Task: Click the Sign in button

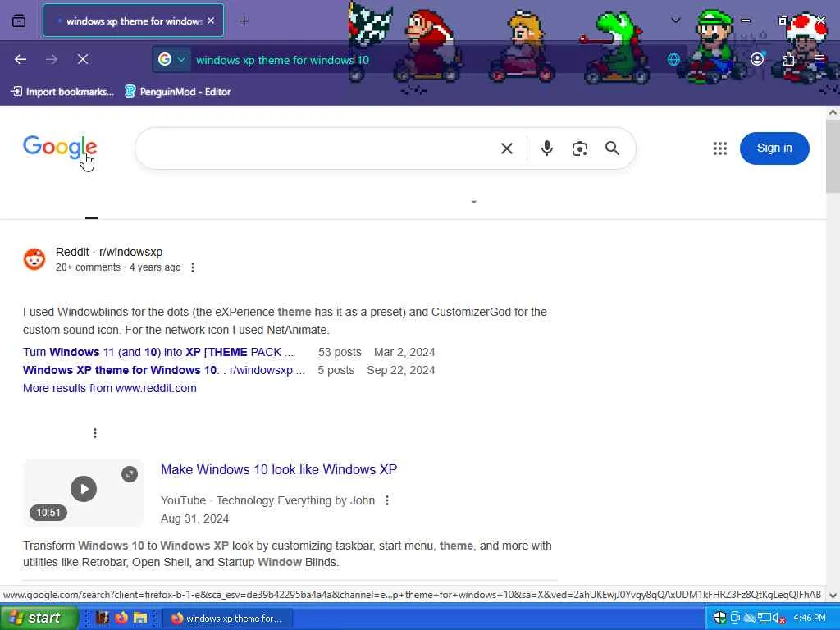Action: [774, 148]
